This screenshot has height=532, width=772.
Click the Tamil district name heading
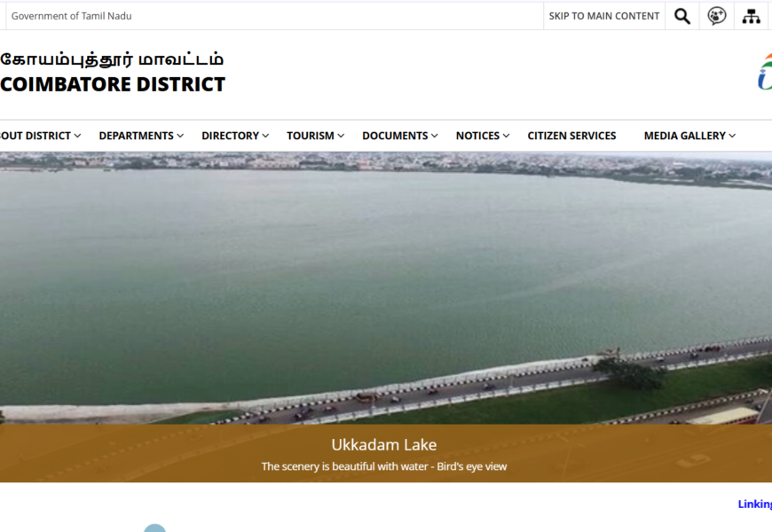click(113, 59)
